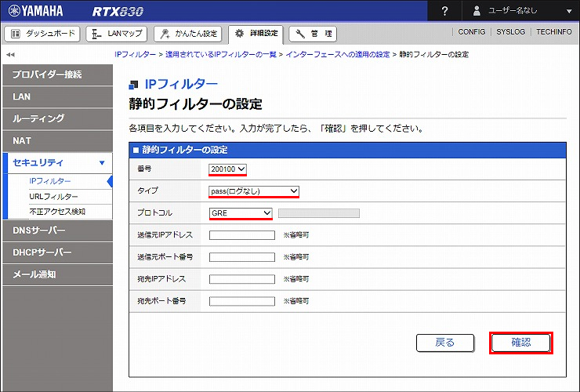Image resolution: width=580 pixels, height=392 pixels.
Task: Open the 管理 tab
Action: (313, 34)
